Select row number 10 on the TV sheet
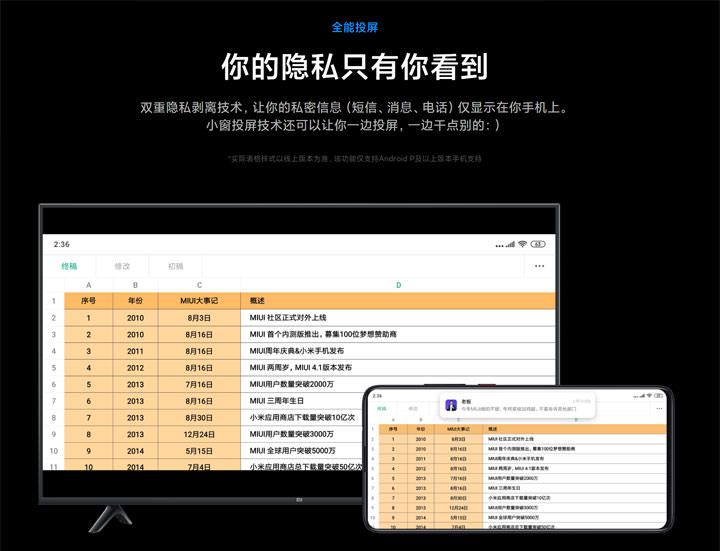Screen dimensions: 720x551 click(54, 451)
